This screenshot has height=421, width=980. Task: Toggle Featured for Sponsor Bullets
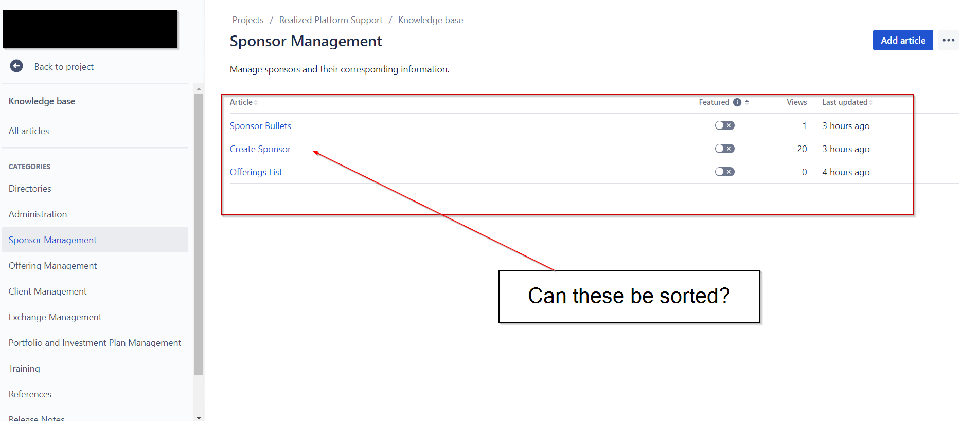click(724, 125)
